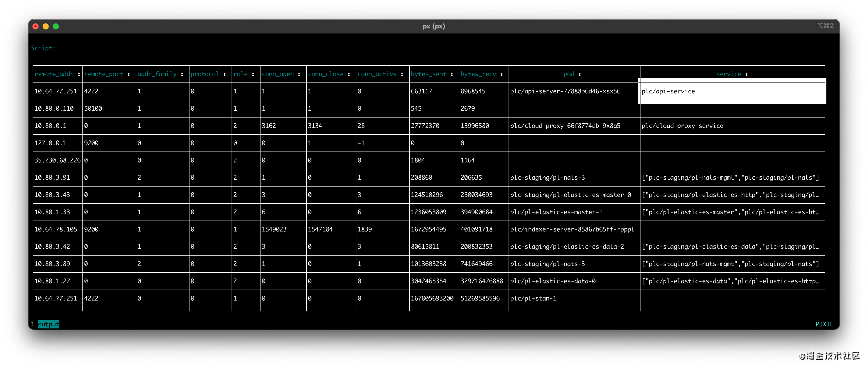
Task: Click sort arrows beside remote_addr header
Action: pyautogui.click(x=79, y=74)
